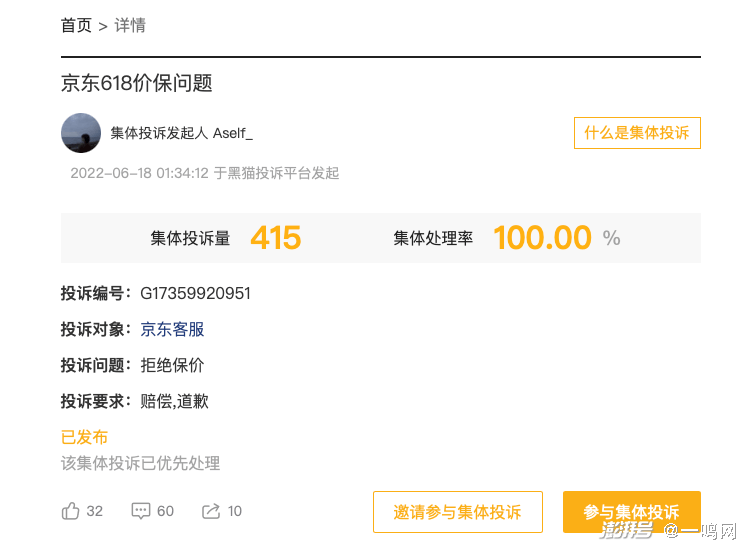747x546 pixels.
Task: Click the 该集体投诉已优先处理 notice
Action: (x=140, y=463)
